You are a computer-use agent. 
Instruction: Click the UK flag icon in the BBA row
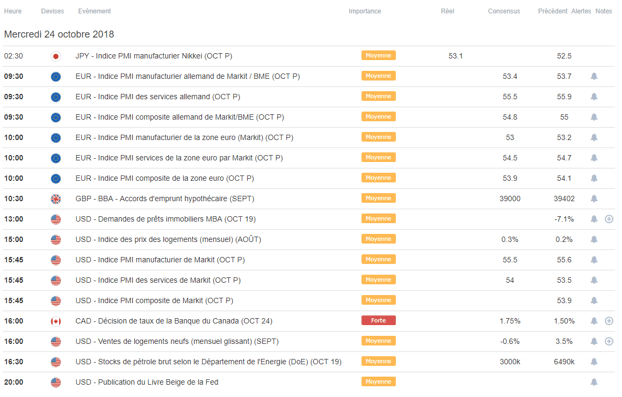pyautogui.click(x=56, y=199)
